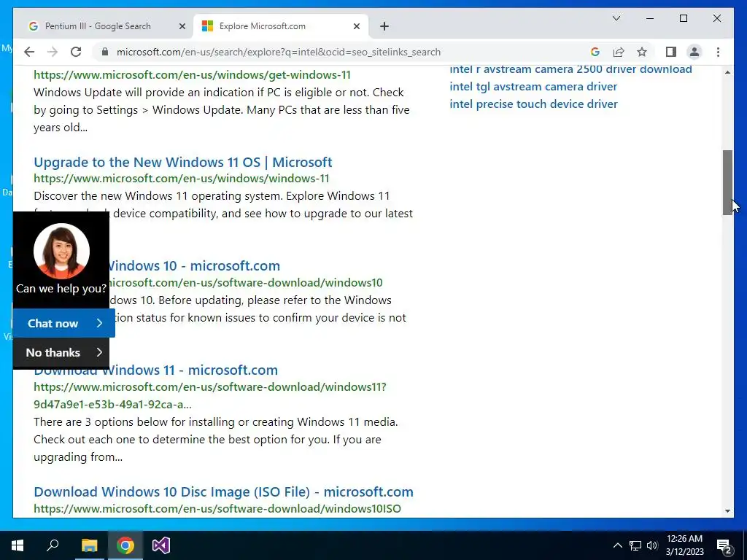Click the forward navigation arrow
The width and height of the screenshot is (747, 560).
tap(53, 52)
